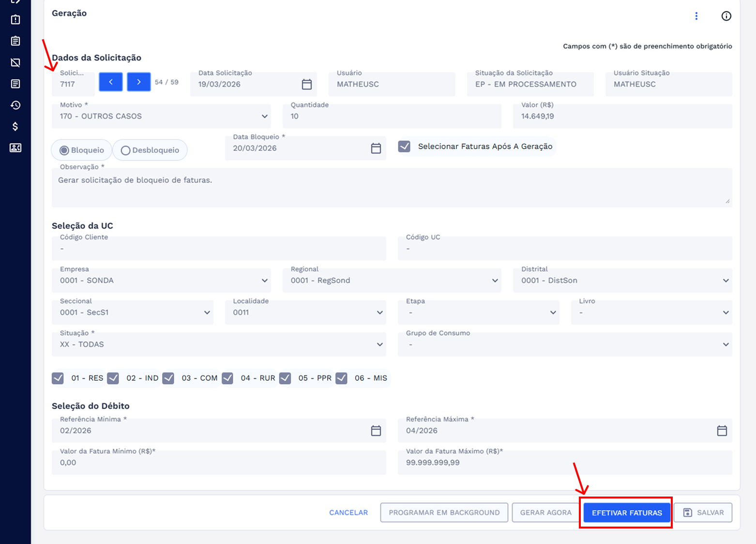The height and width of the screenshot is (544, 756).
Task: Open the Referência Máxima calendar picker
Action: click(722, 431)
